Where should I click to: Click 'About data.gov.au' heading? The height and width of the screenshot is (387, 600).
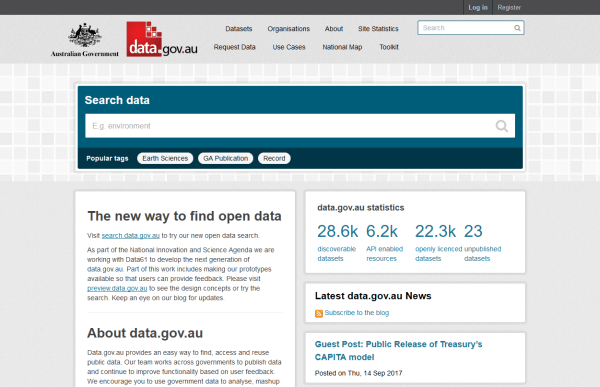(x=145, y=333)
